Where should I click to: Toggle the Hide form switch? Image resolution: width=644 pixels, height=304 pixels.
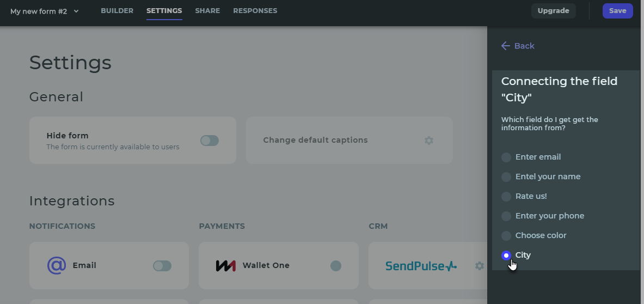coord(210,141)
